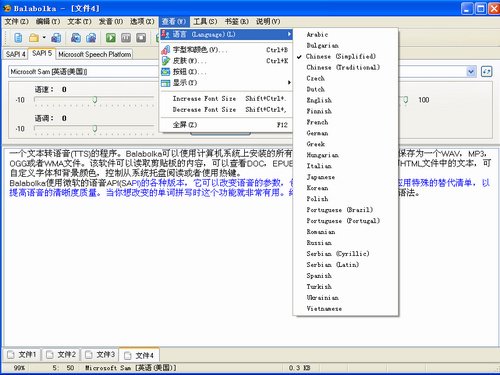Image resolution: width=500 pixels, height=375 pixels.
Task: Click the refresh voice icon beside the combo box
Action: (x=486, y=72)
